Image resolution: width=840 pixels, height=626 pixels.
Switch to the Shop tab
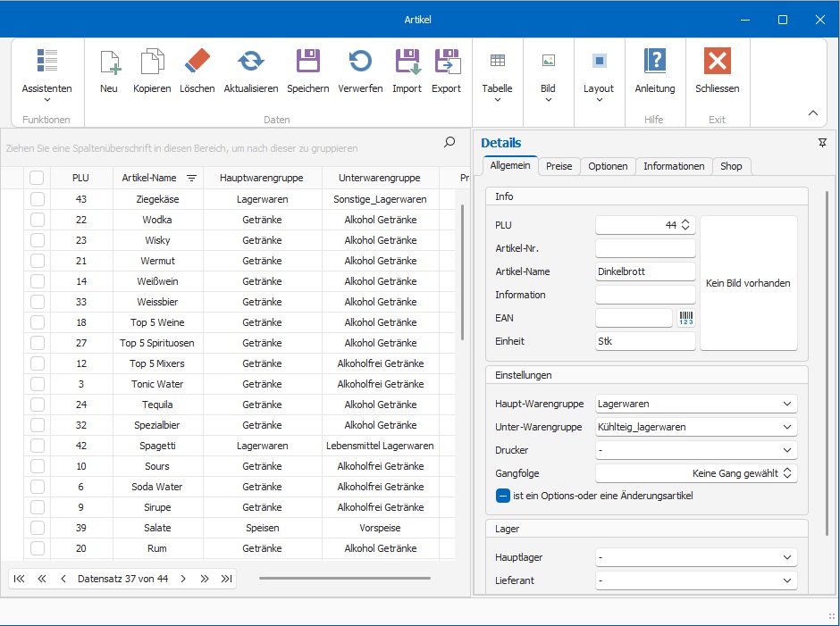point(731,166)
